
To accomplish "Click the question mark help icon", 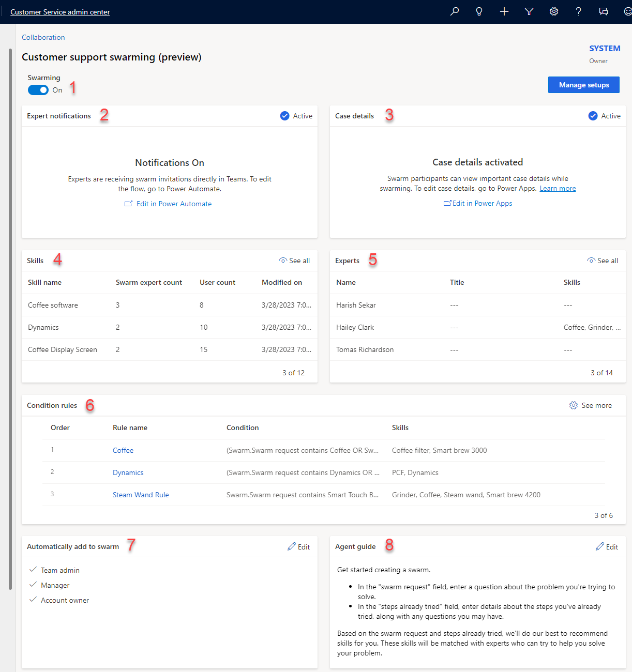I will (579, 11).
